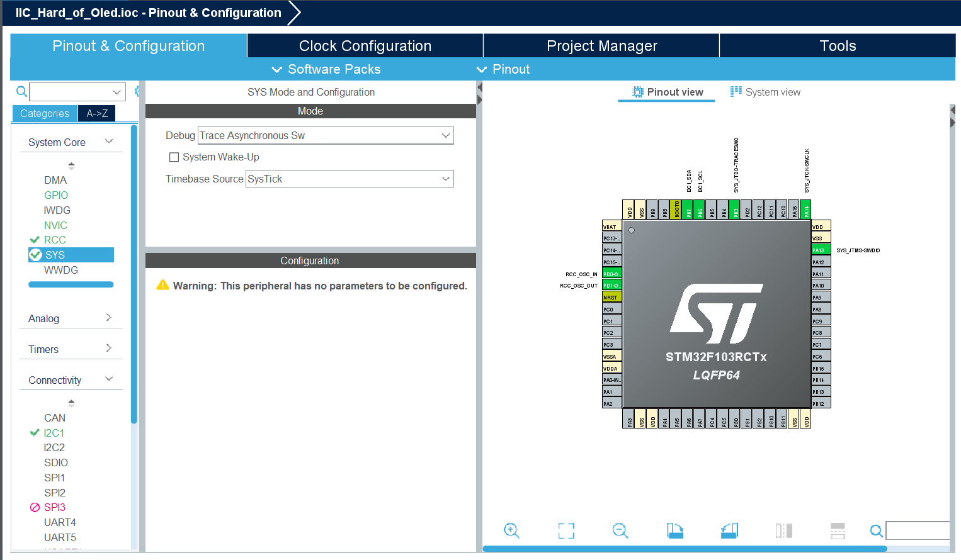
Task: Click the BOOT0 pin on the chip
Action: click(677, 209)
